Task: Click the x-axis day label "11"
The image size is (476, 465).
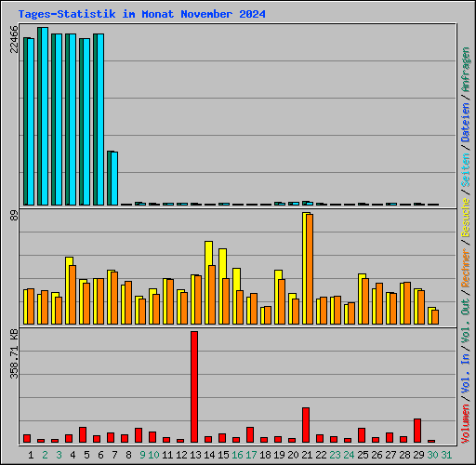Action: click(167, 455)
